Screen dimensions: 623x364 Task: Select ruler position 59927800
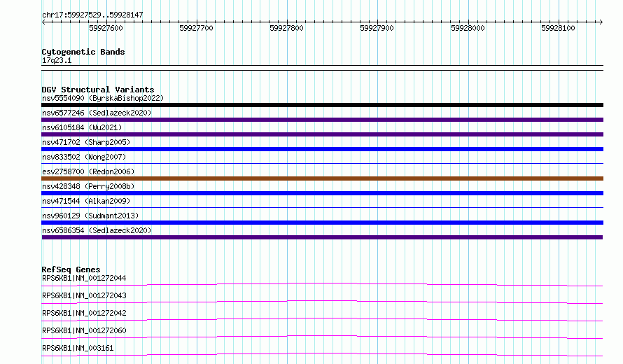click(286, 28)
